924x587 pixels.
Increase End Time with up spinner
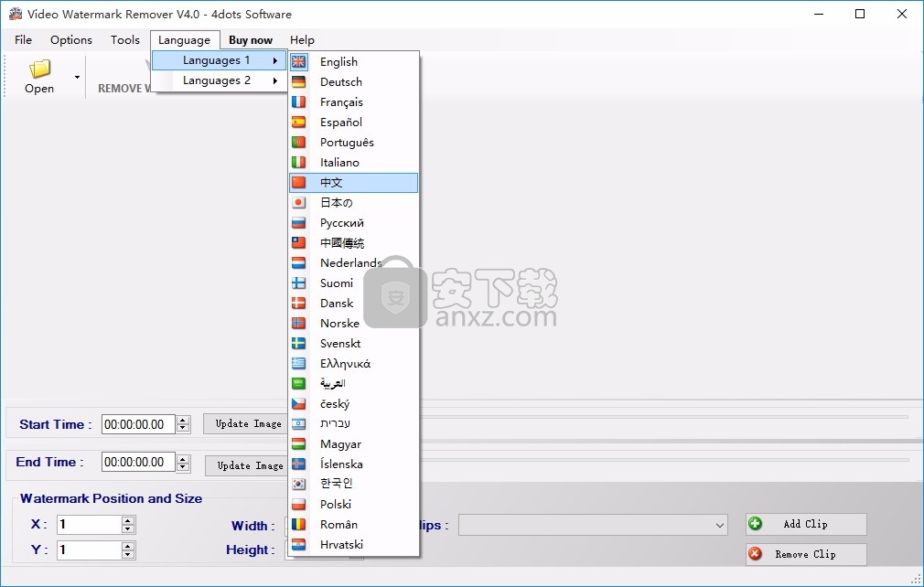point(183,458)
